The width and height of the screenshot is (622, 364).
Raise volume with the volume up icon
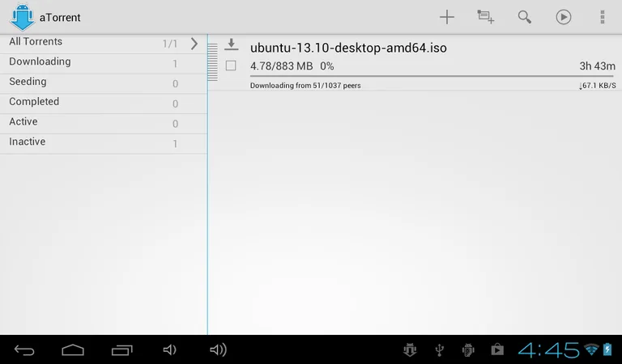(x=218, y=349)
